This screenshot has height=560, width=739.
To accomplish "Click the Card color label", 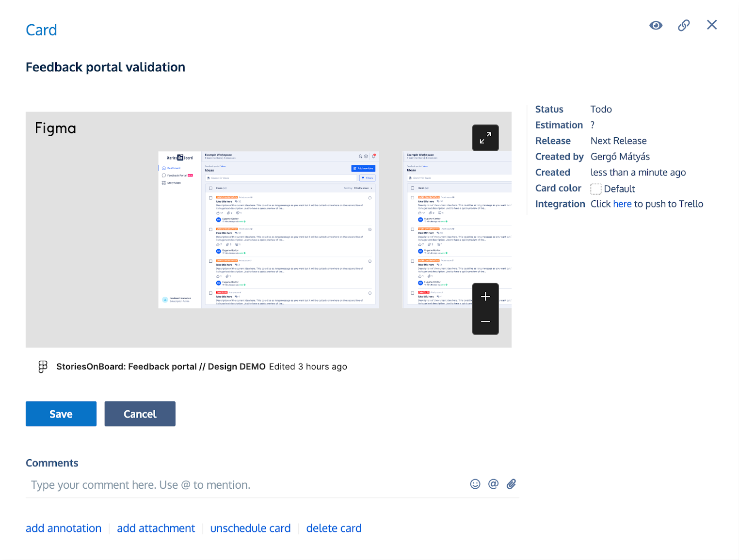I will click(x=558, y=188).
